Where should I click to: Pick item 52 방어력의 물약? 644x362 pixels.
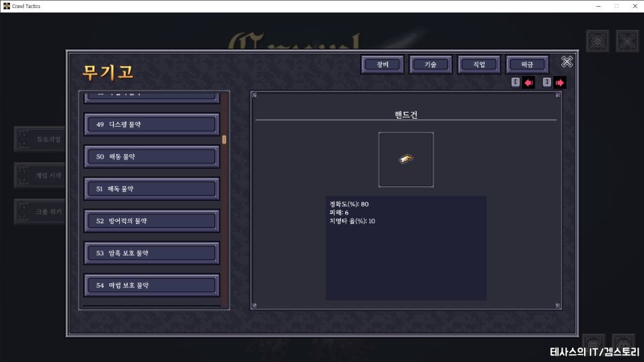151,221
